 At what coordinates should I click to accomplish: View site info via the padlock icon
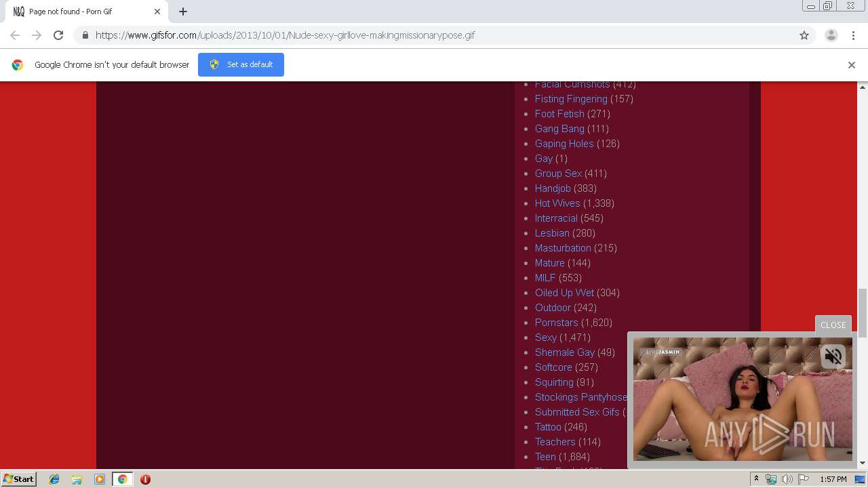tap(85, 35)
